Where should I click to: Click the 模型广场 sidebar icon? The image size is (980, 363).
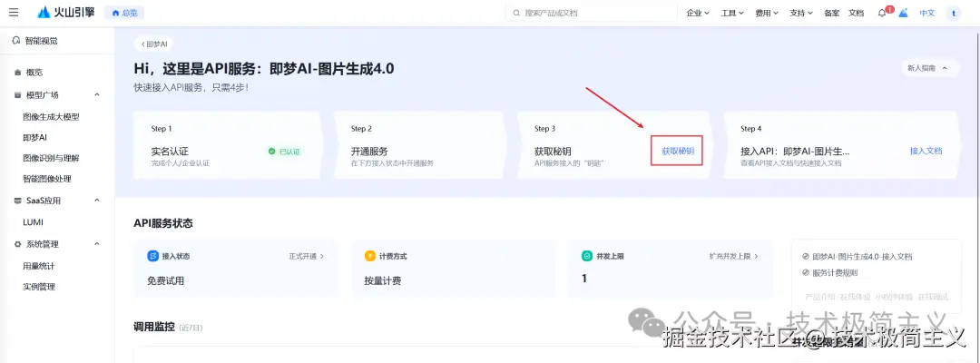click(x=17, y=95)
